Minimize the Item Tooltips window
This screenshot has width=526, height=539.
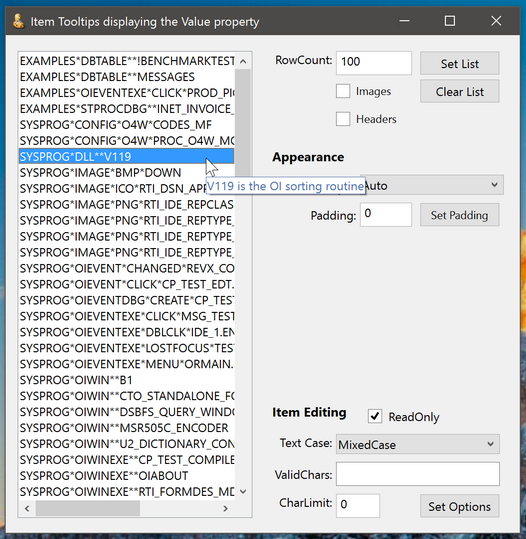(x=404, y=21)
